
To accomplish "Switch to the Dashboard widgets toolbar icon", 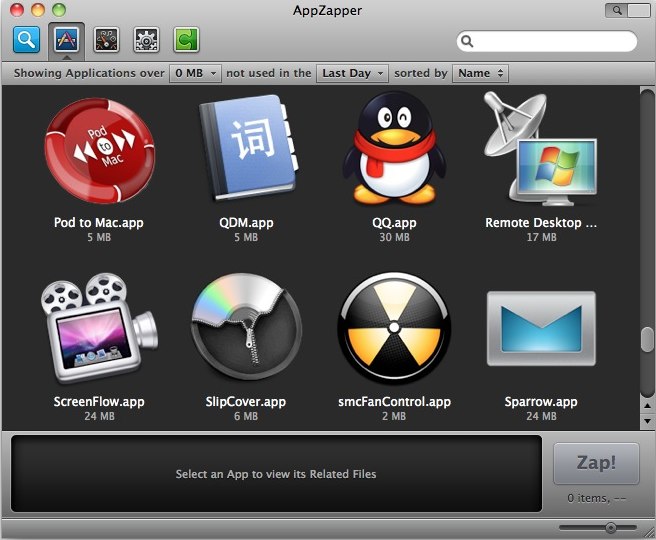I will click(106, 40).
